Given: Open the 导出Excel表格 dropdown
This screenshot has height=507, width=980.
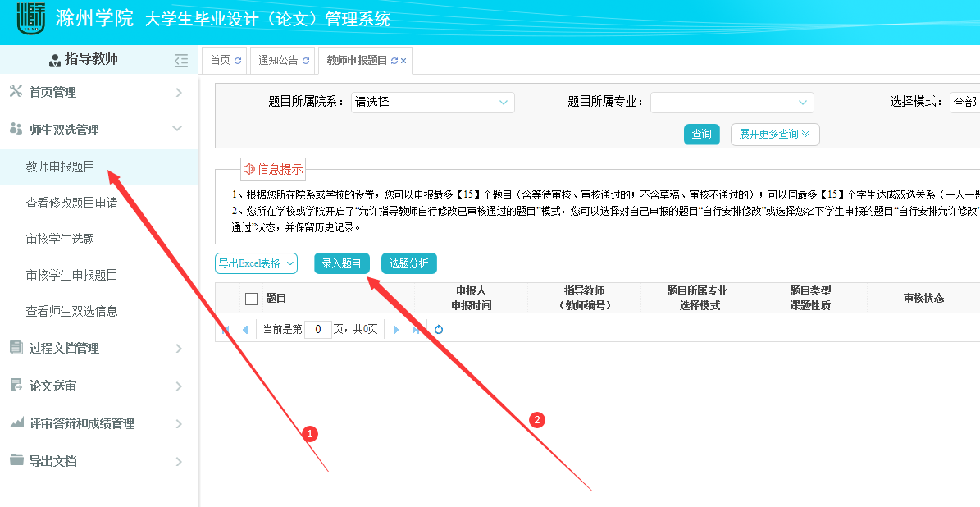Looking at the screenshot, I should [255, 263].
